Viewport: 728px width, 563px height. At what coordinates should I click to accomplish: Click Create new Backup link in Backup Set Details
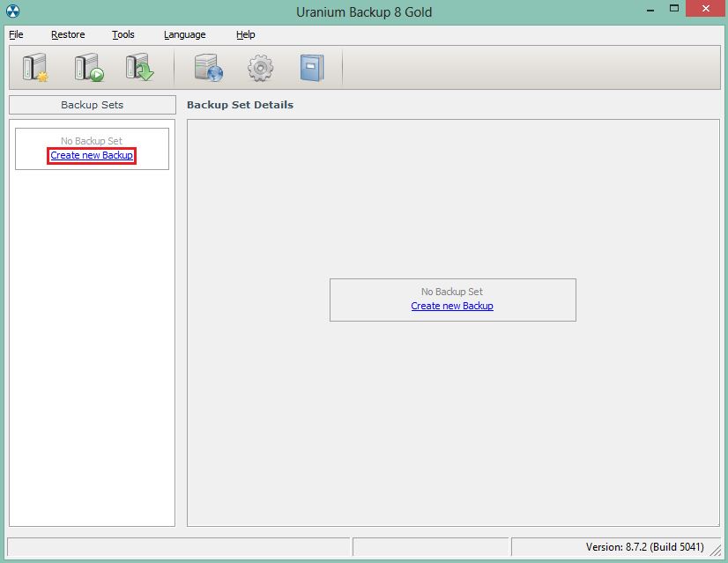(x=452, y=306)
